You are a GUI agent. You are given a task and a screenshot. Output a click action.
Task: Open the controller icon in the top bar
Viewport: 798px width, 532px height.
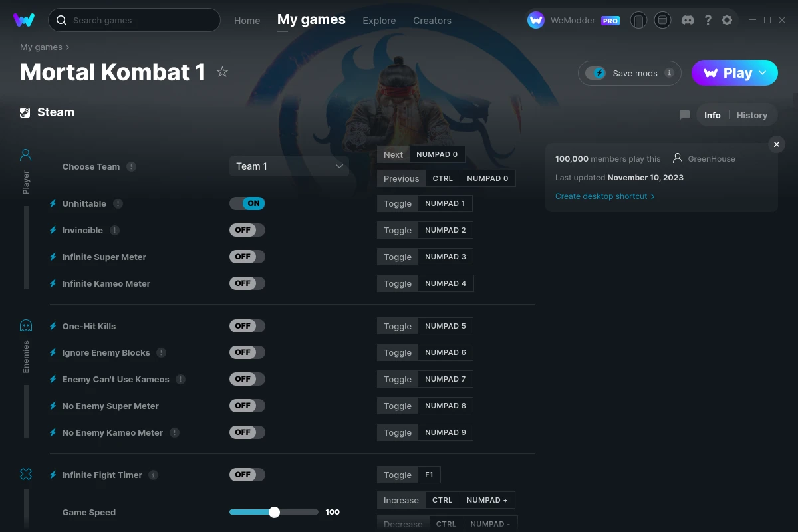(x=638, y=21)
